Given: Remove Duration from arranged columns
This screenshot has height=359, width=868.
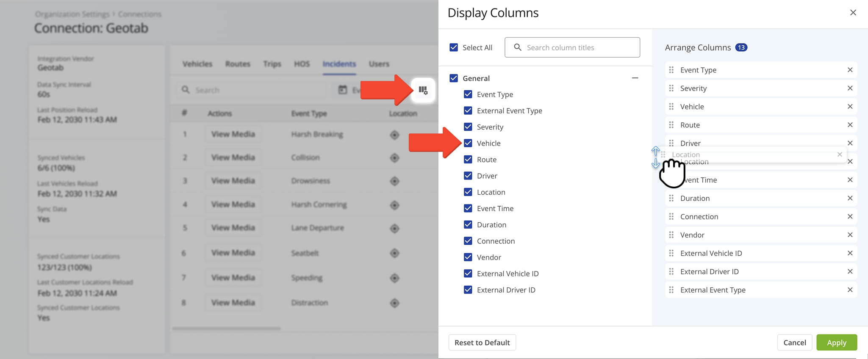Looking at the screenshot, I should [850, 198].
